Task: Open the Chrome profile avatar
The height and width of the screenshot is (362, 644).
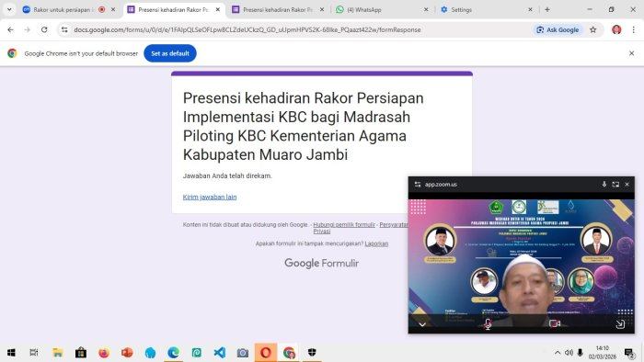Action: (616, 29)
